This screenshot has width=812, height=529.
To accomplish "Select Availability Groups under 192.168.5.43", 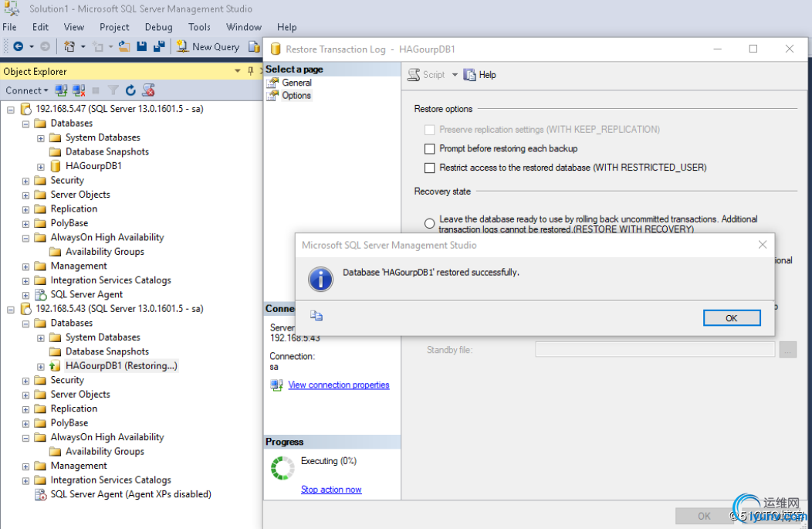I will click(x=105, y=451).
